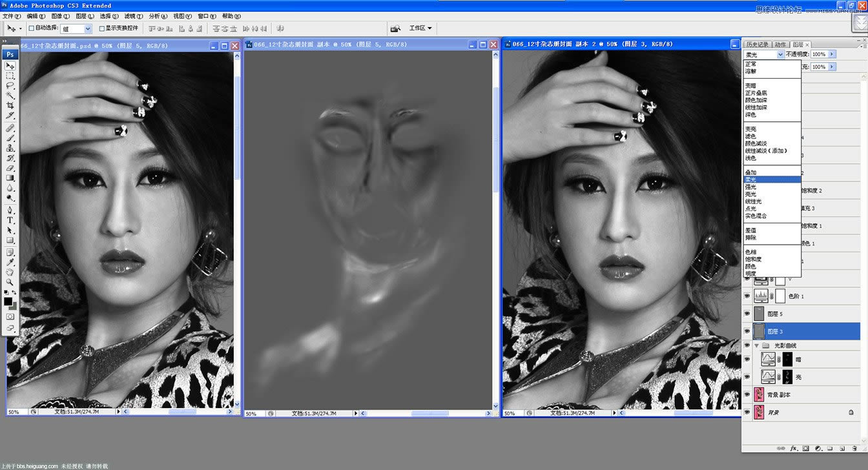Delete layer with trash icon
Image resolution: width=868 pixels, height=470 pixels.
pos(854,448)
